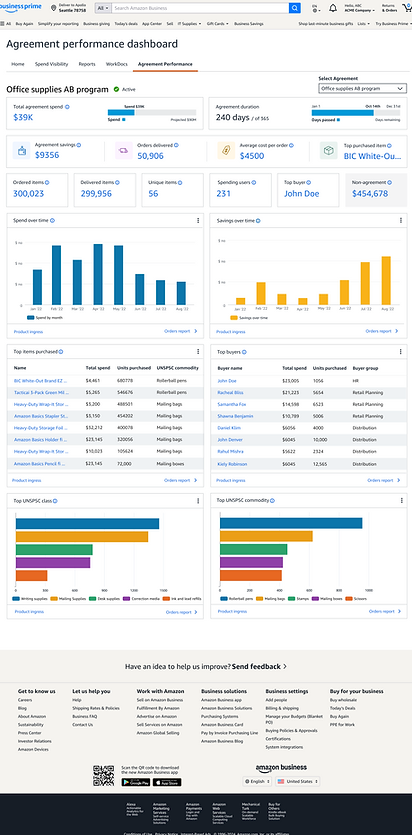Click the QR code image in footer

pyautogui.click(x=103, y=776)
